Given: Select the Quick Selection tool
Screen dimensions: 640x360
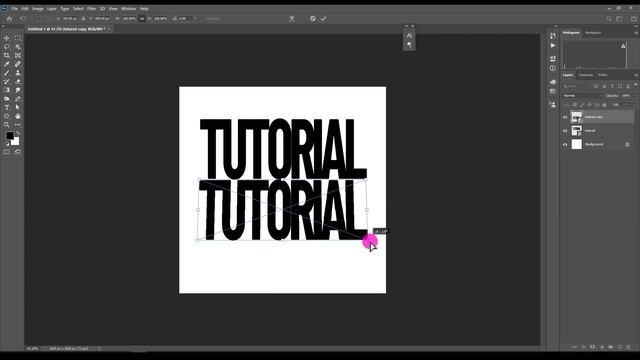Looking at the screenshot, I should (x=18, y=47).
